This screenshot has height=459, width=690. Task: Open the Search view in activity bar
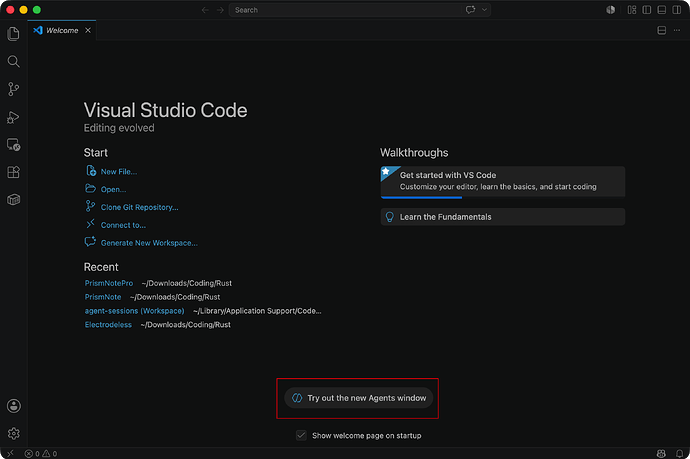coord(14,62)
